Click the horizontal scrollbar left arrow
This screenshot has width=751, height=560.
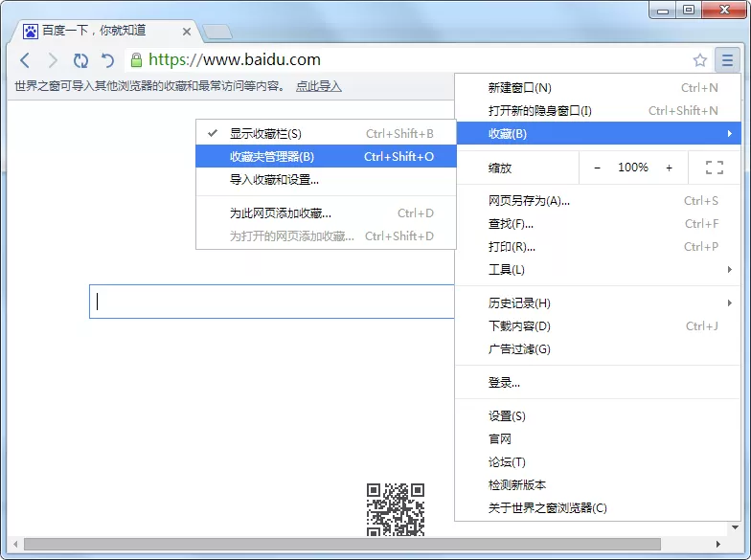pyautogui.click(x=15, y=544)
